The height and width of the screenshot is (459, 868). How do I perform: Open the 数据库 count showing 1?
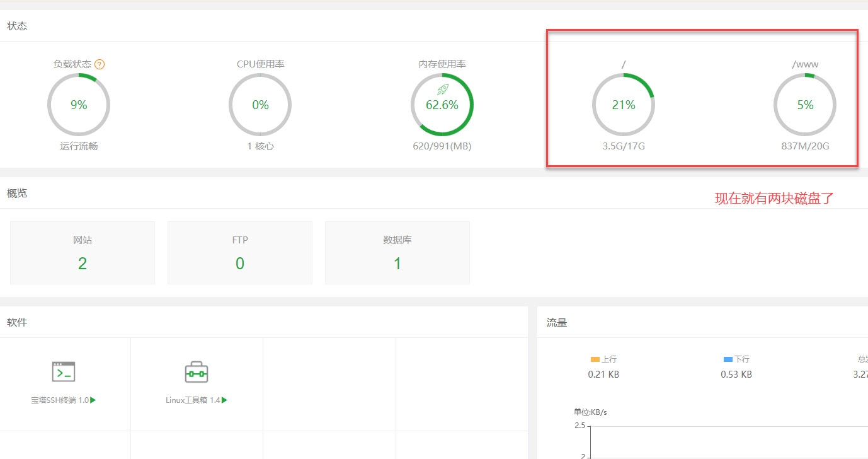click(397, 252)
